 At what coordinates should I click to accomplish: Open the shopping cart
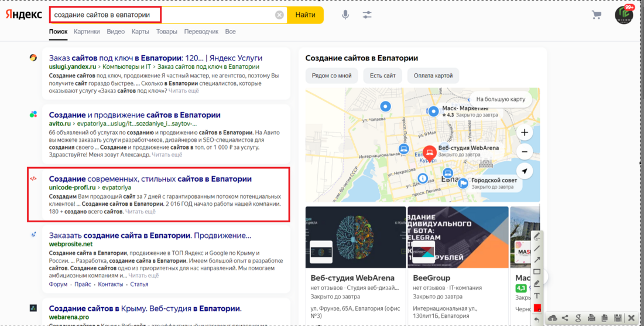(x=597, y=15)
